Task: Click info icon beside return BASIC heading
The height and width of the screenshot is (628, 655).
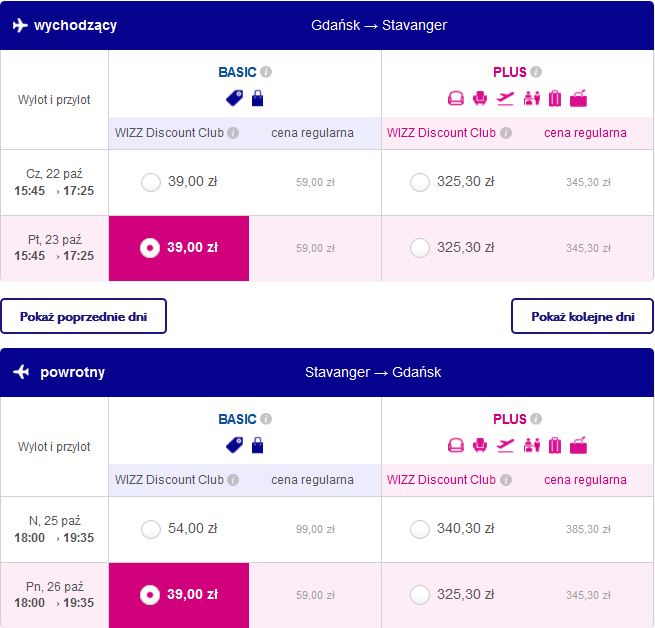Action: pyautogui.click(x=266, y=419)
